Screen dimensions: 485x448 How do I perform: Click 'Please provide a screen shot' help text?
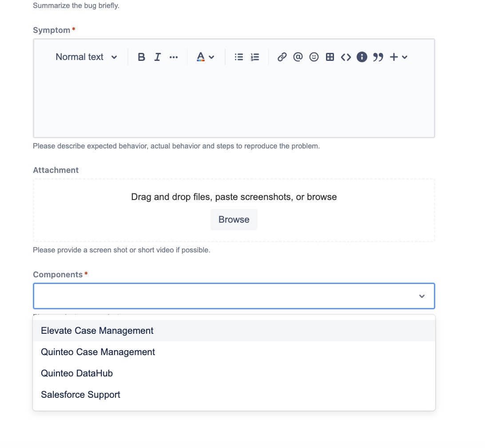pyautogui.click(x=122, y=250)
